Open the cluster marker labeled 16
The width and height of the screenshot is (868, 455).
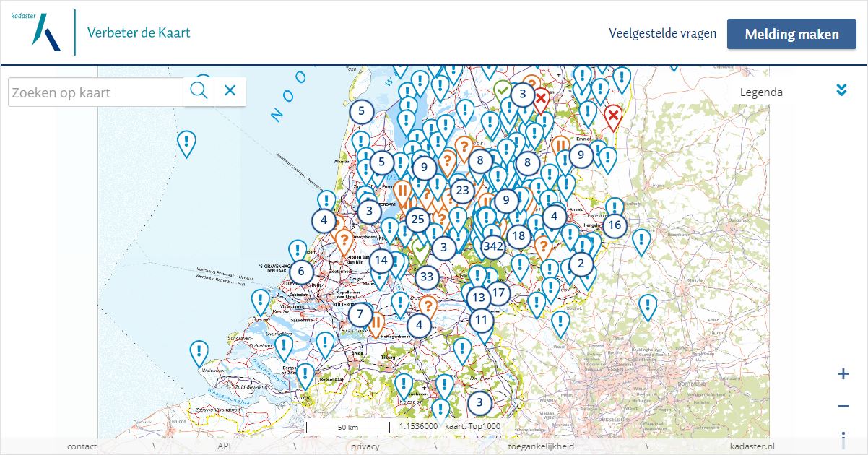pos(615,225)
